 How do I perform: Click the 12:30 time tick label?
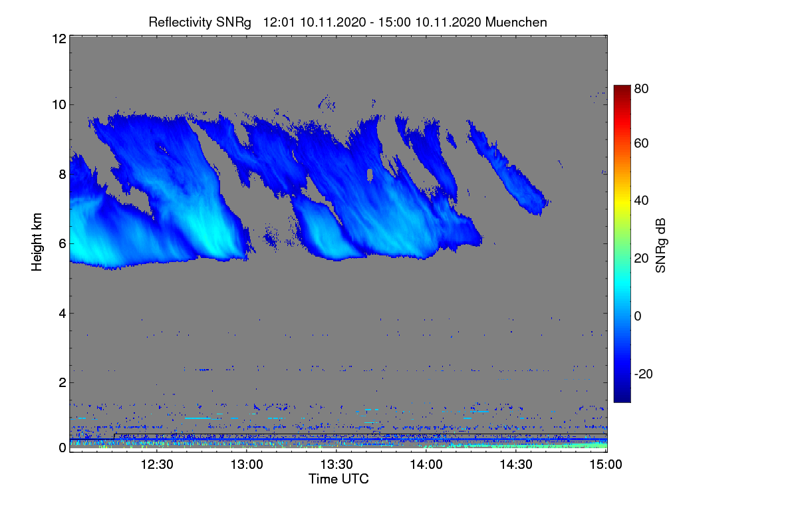(156, 465)
